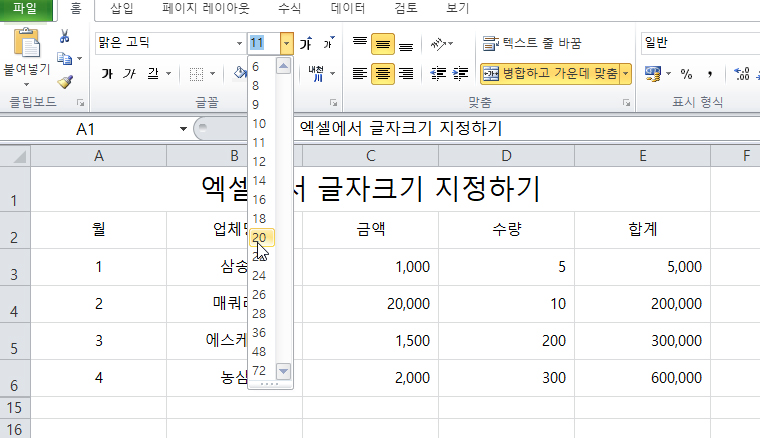Toggle 텍스트 줄 바꿈 wrap text
Screen dimensions: 760x438
click(x=532, y=44)
